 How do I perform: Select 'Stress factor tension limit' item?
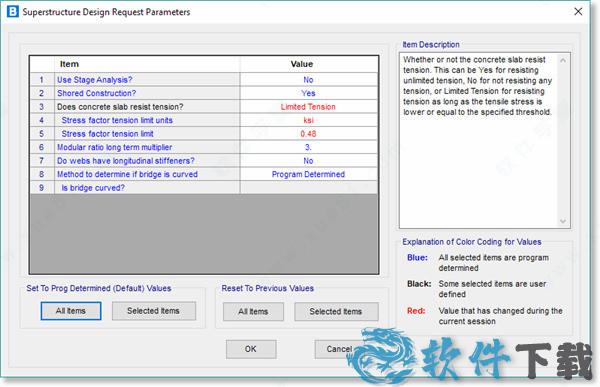(147, 134)
